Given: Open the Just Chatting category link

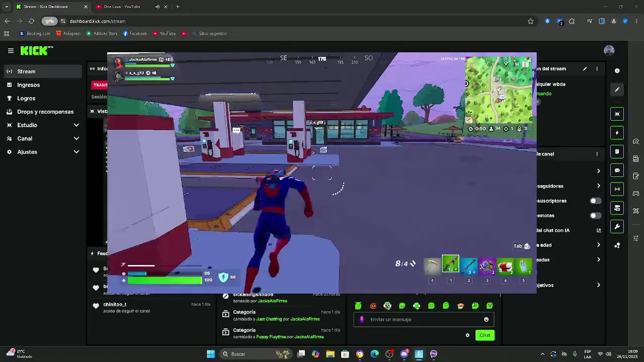Looking at the screenshot, I should point(269,319).
